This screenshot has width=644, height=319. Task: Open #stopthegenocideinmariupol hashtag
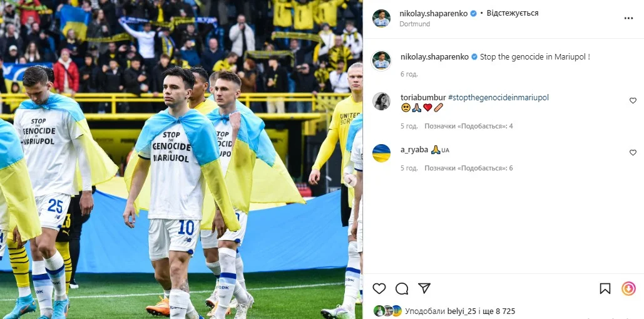point(498,97)
